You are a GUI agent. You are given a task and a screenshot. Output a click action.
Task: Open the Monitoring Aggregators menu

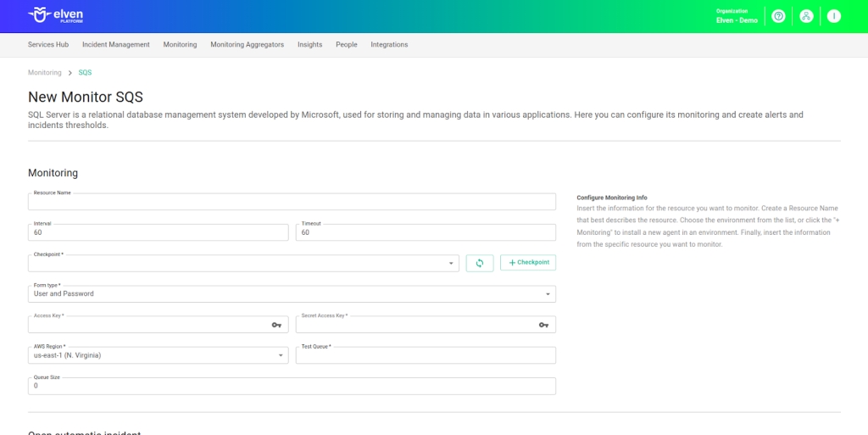pyautogui.click(x=247, y=45)
